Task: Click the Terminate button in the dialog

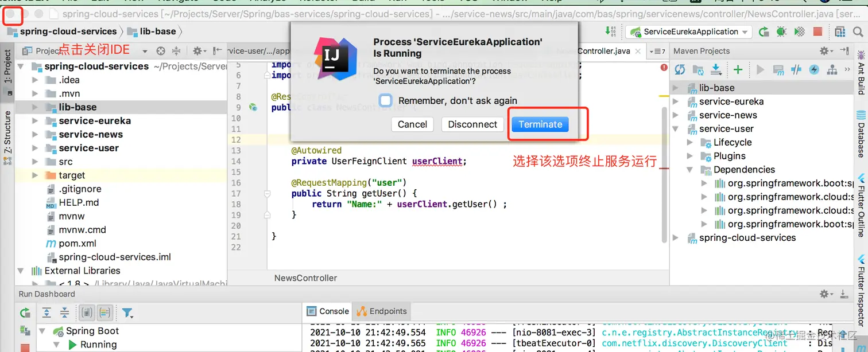Action: (x=540, y=124)
